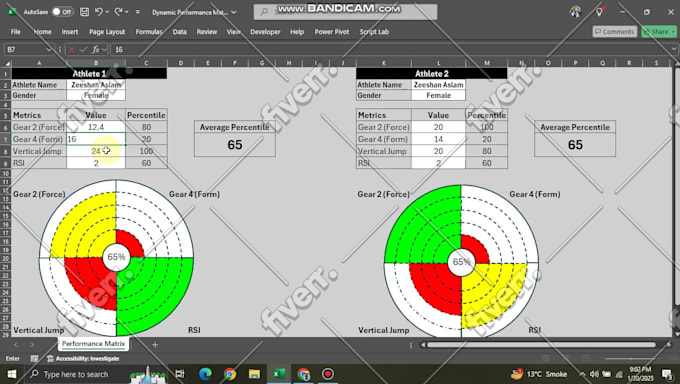Open the Developer tab
This screenshot has width=680, height=384.
265,32
